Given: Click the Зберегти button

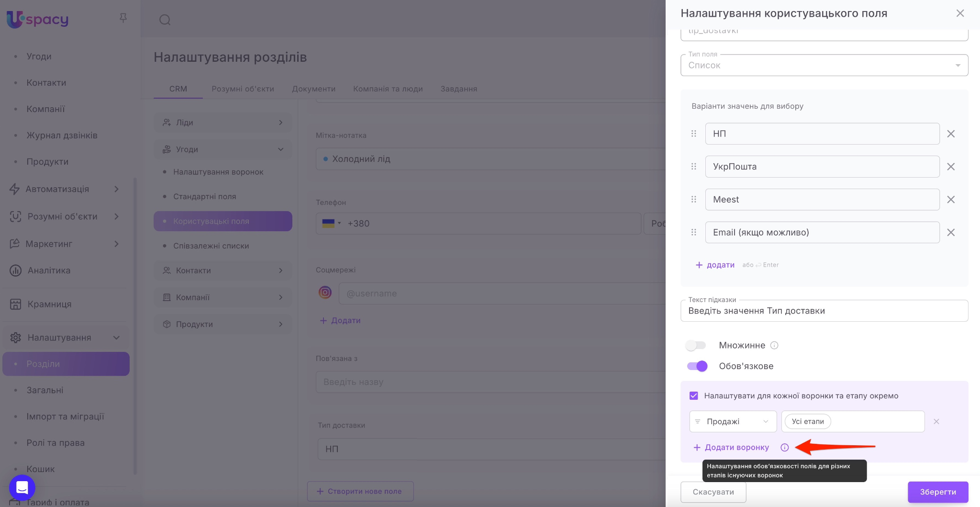Looking at the screenshot, I should 937,492.
